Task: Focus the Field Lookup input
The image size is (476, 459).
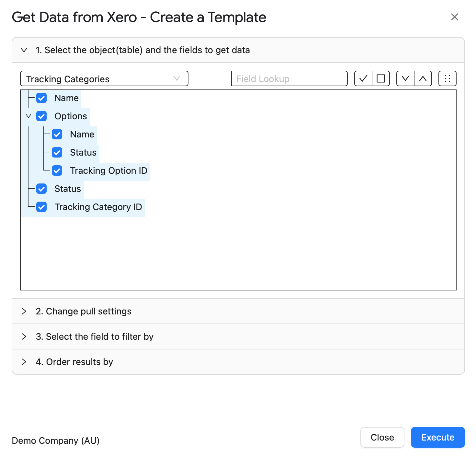Action: 289,78
